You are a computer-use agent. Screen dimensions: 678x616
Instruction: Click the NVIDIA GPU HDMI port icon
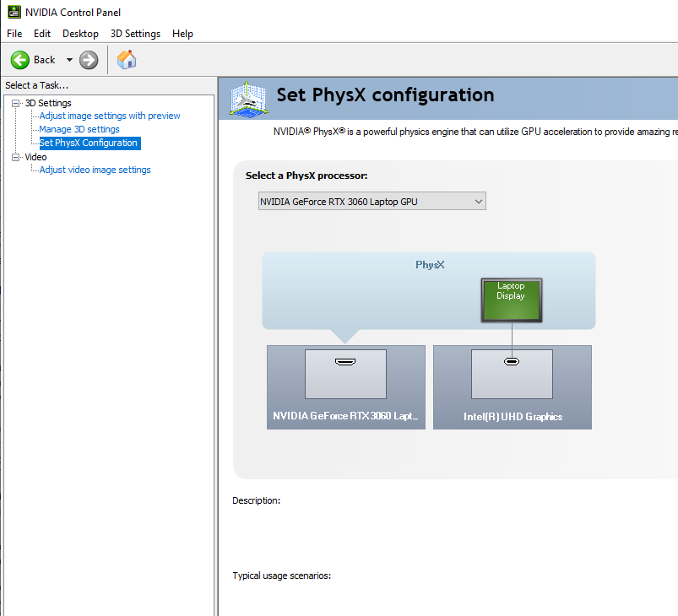pos(344,362)
